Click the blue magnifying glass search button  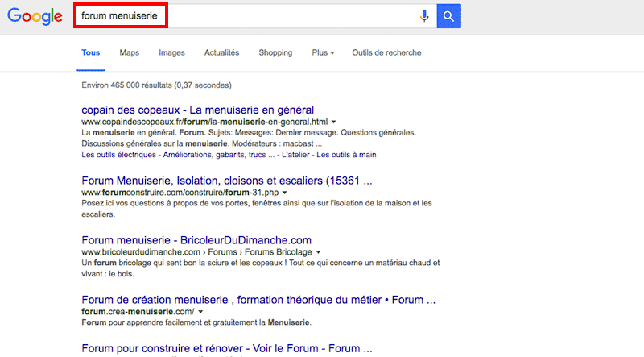[x=449, y=15]
